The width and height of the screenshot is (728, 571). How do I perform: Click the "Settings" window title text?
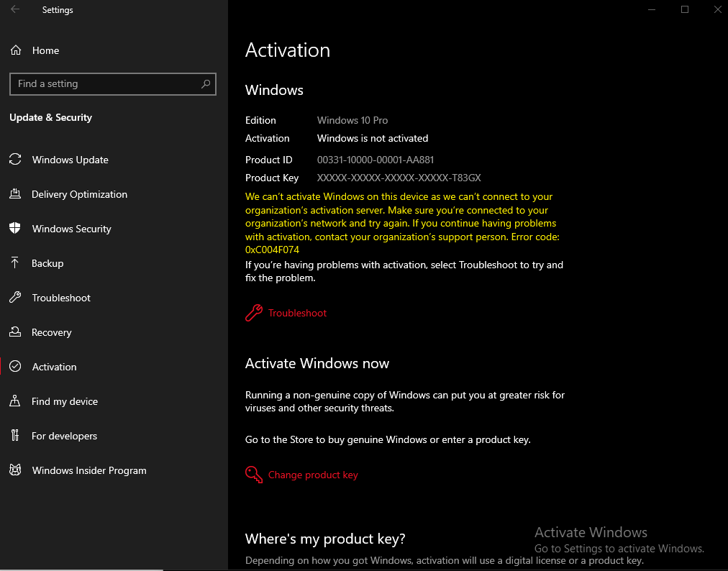[x=58, y=10]
